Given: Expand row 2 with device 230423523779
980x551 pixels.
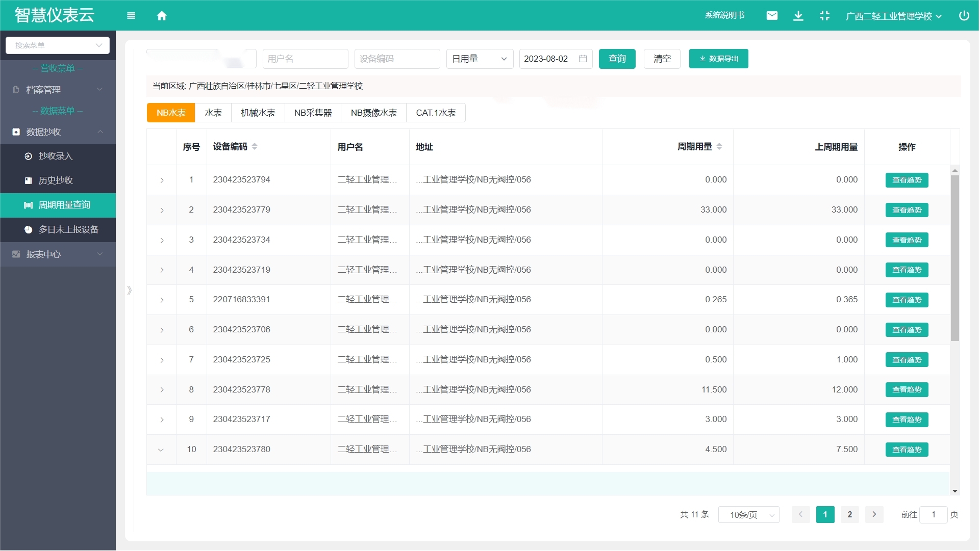Looking at the screenshot, I should 162,211.
